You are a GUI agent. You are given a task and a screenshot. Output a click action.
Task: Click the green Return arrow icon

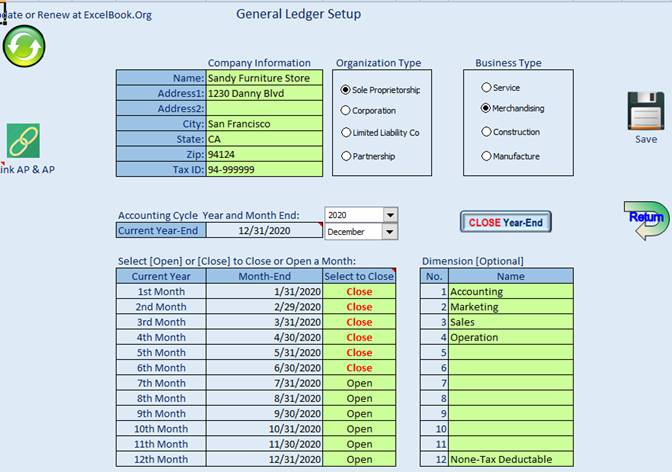pyautogui.click(x=645, y=219)
